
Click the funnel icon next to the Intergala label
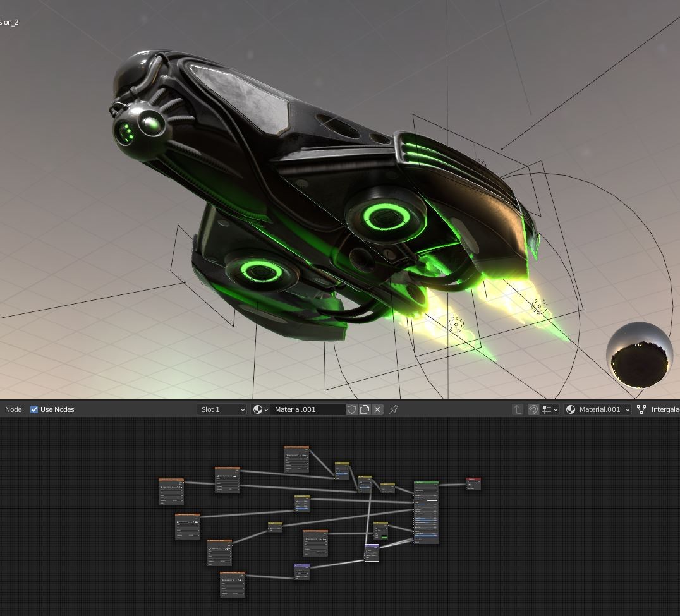click(x=640, y=409)
